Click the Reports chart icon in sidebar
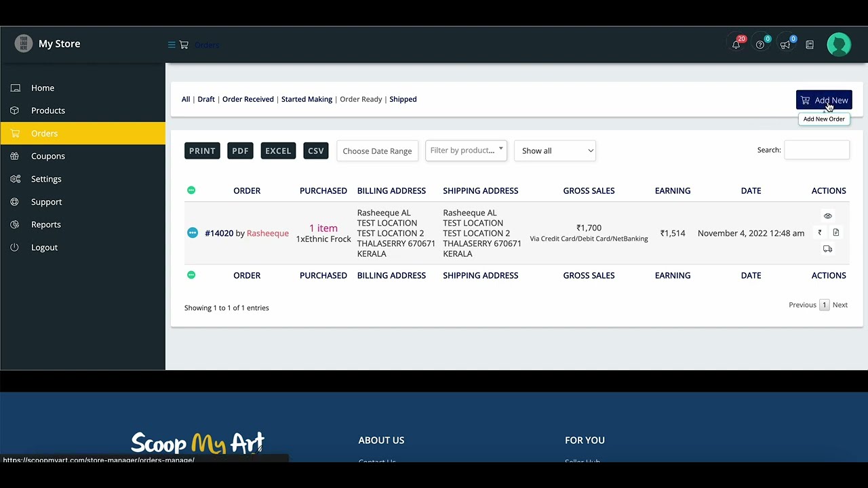Screen dimensions: 868x488 tap(15, 224)
